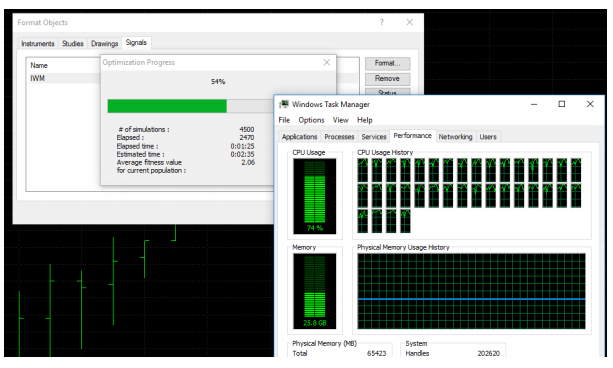The image size is (613, 368).
Task: Click the Task Manager title bar icon
Action: (x=284, y=104)
